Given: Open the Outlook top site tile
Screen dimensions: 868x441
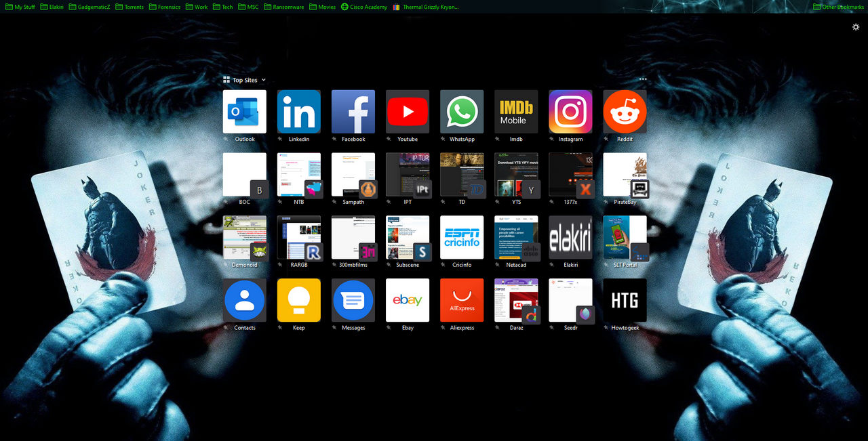Looking at the screenshot, I should [x=244, y=112].
